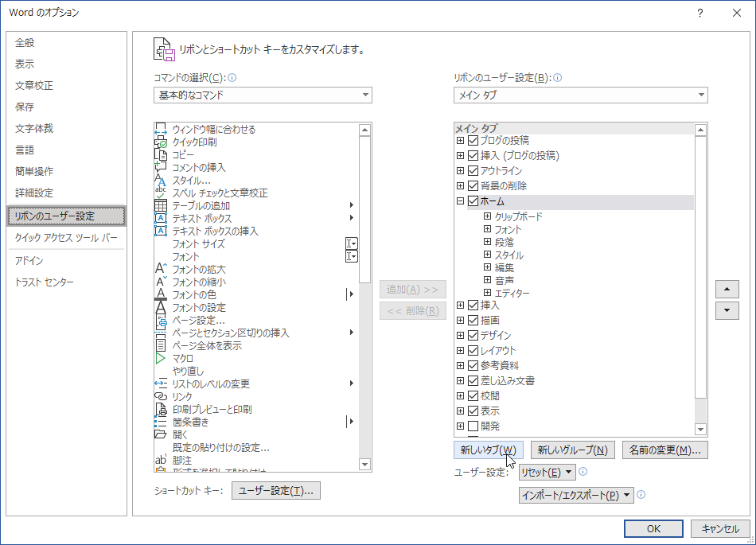Screen dimensions: 756x545
Task: Click the スペル チェックと文章校正 icon
Action: pyautogui.click(x=161, y=193)
